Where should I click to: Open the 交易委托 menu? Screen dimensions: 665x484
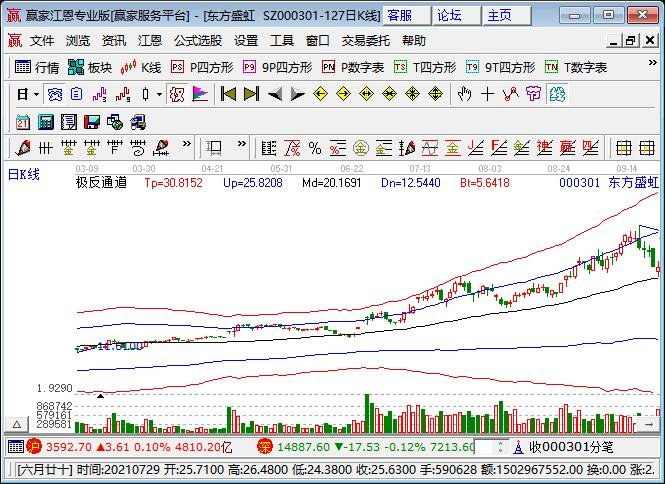click(x=366, y=41)
